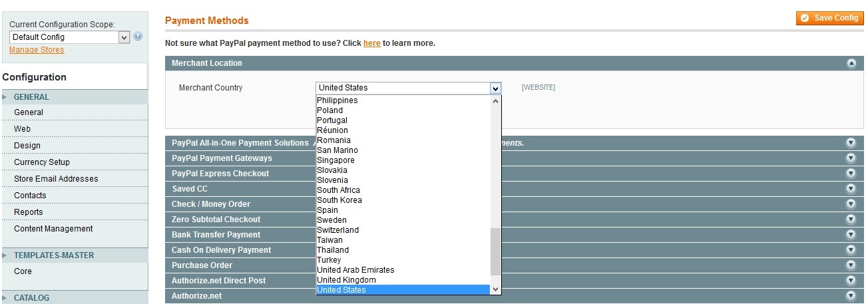This screenshot has width=868, height=304.
Task: Click the Save Config button
Action: [829, 18]
